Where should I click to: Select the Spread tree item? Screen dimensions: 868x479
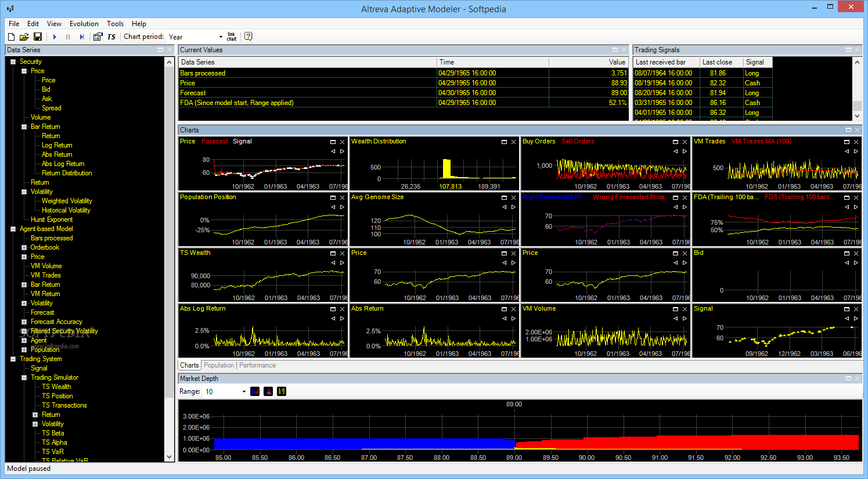pyautogui.click(x=51, y=108)
